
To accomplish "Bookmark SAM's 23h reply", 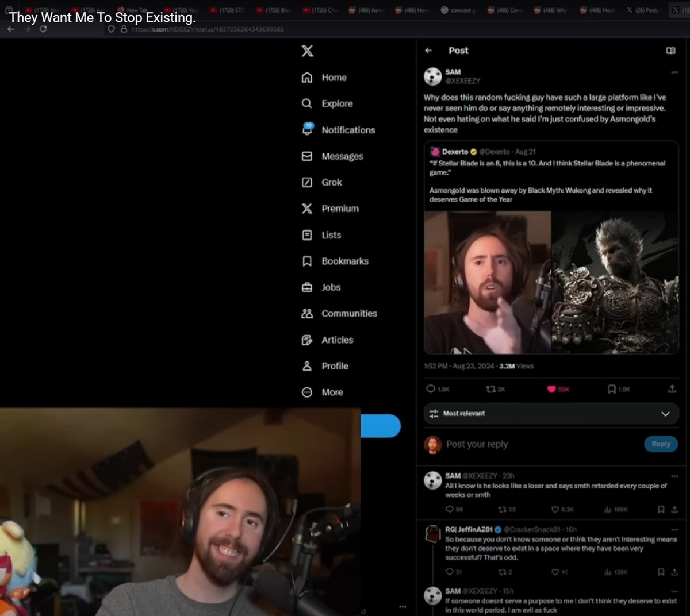I will [x=661, y=509].
